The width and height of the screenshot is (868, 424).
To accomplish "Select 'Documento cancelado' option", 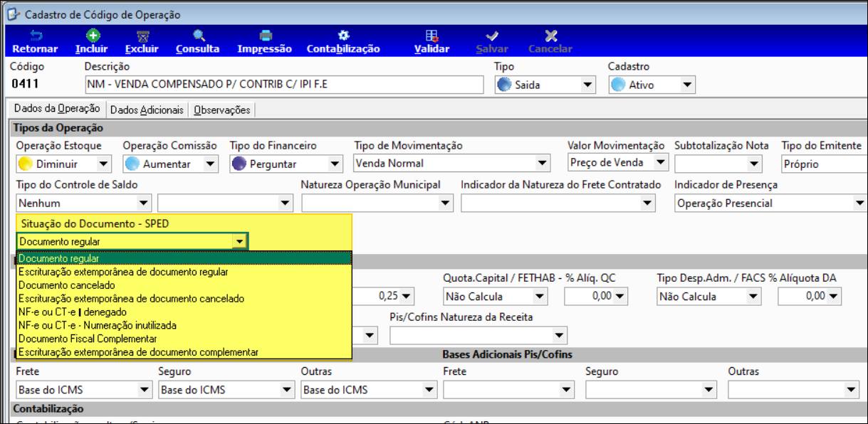I will point(184,285).
